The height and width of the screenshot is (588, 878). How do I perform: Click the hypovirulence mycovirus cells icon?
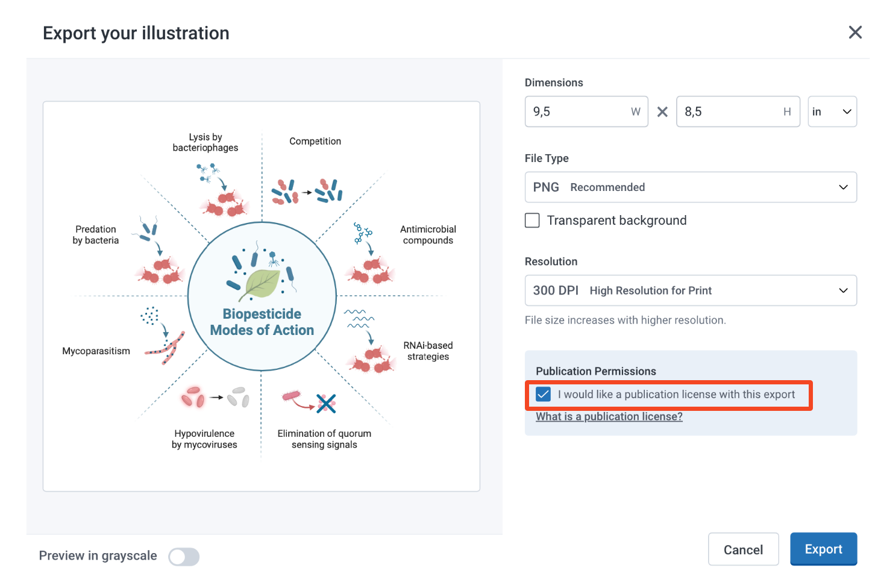(x=215, y=397)
